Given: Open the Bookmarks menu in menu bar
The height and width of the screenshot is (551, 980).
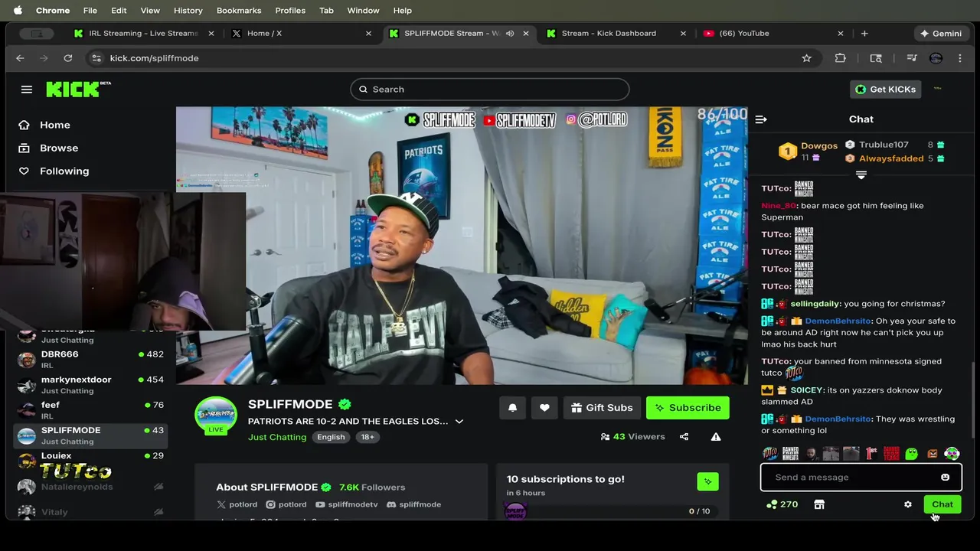Looking at the screenshot, I should [239, 11].
